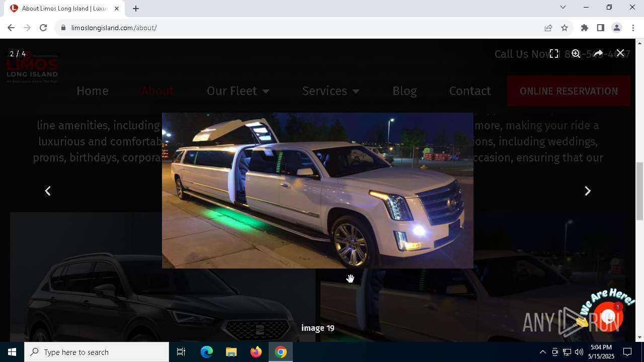Open Windows Start menu

point(12,352)
